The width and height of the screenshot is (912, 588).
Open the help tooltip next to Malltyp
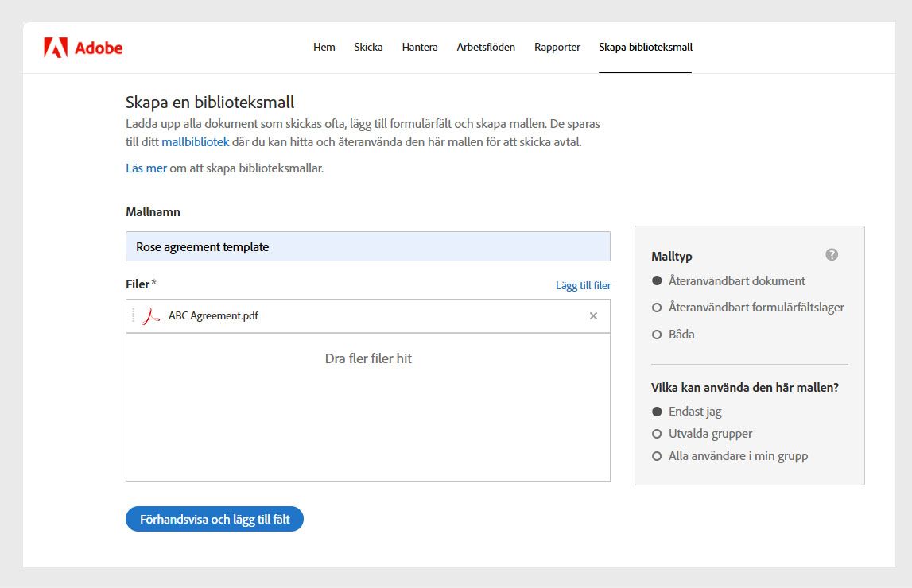point(831,254)
